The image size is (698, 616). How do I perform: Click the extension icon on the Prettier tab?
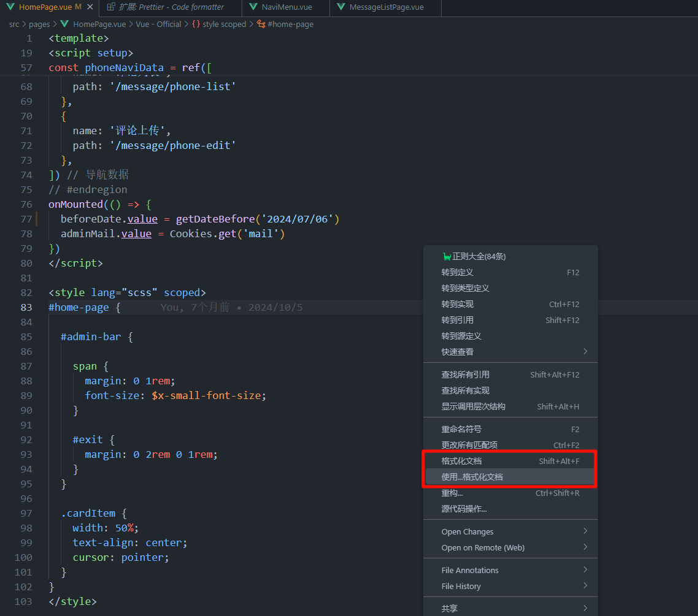(110, 7)
